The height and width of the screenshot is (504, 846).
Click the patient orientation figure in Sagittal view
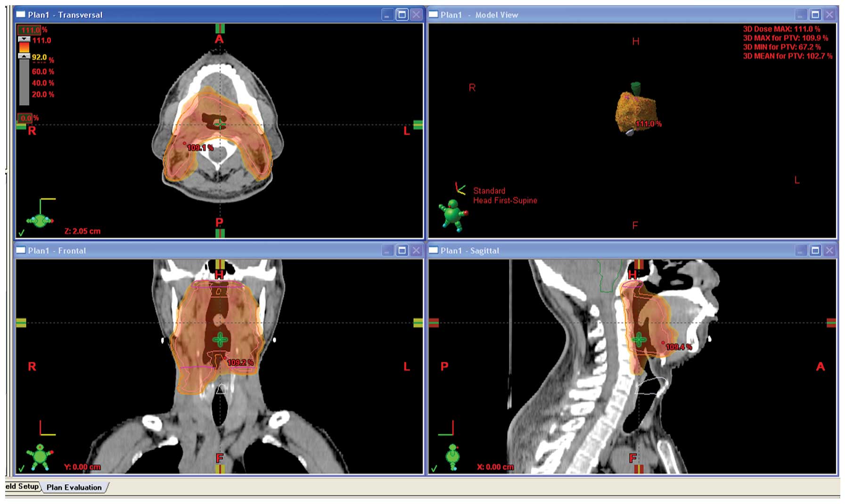(x=453, y=456)
